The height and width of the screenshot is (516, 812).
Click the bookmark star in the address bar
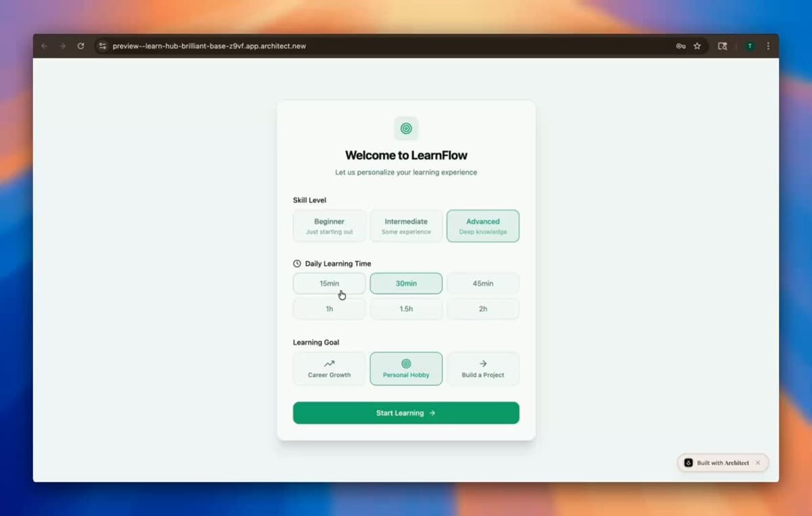point(697,46)
